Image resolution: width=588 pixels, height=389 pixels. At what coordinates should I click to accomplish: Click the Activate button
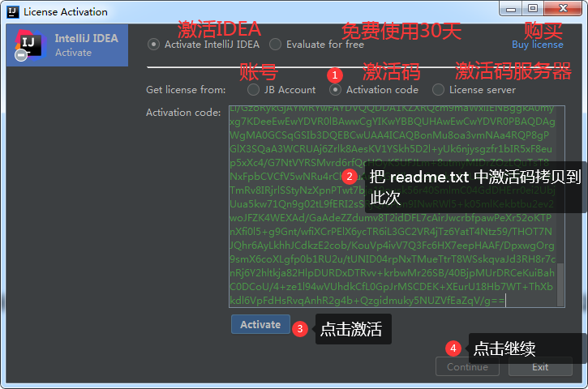260,324
